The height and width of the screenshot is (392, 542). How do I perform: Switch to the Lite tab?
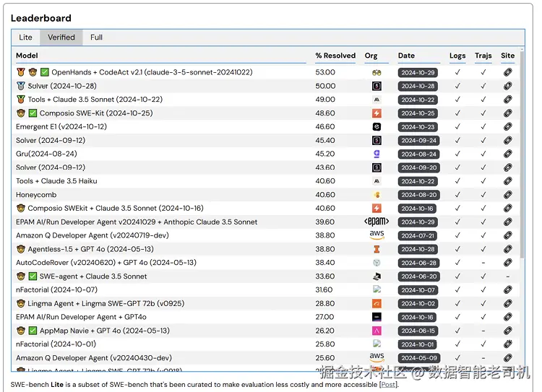25,38
